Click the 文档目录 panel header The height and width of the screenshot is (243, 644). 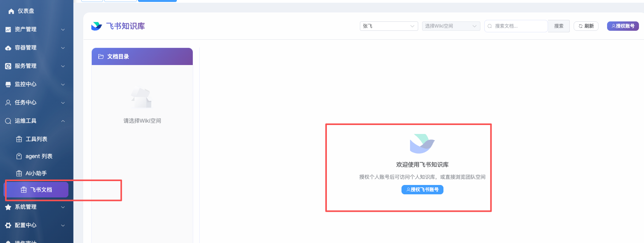(142, 56)
